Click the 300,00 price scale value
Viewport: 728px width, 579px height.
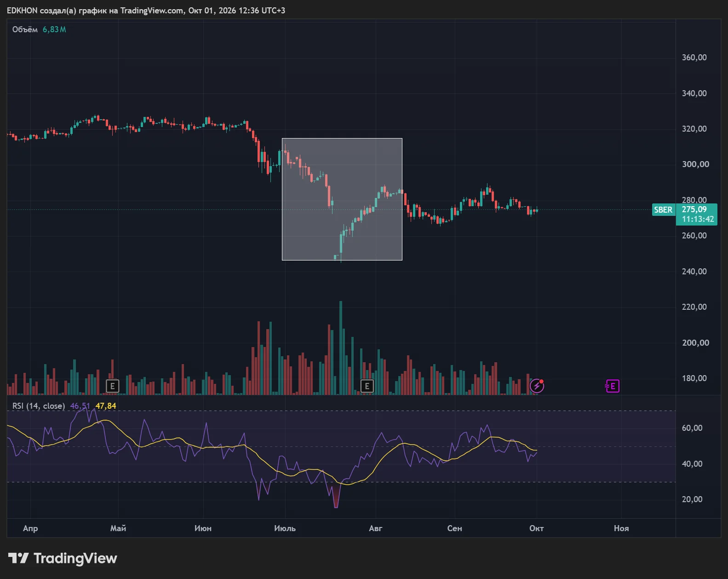[x=695, y=164]
